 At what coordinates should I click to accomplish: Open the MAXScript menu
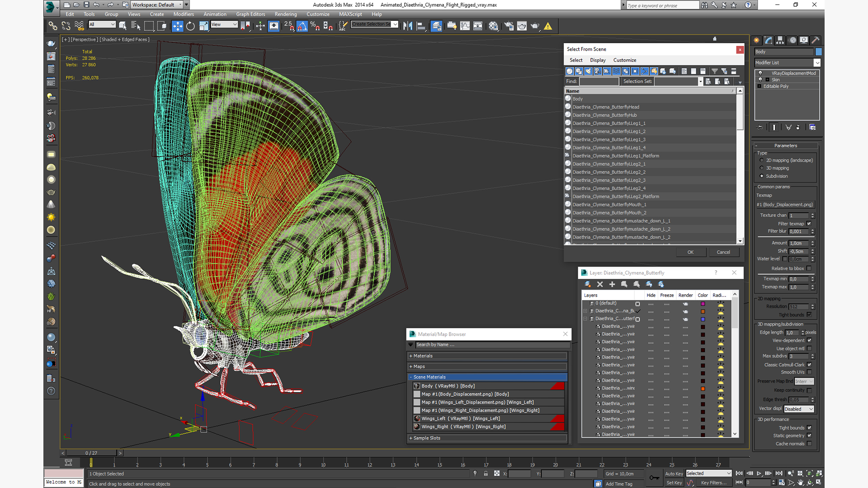click(x=350, y=14)
